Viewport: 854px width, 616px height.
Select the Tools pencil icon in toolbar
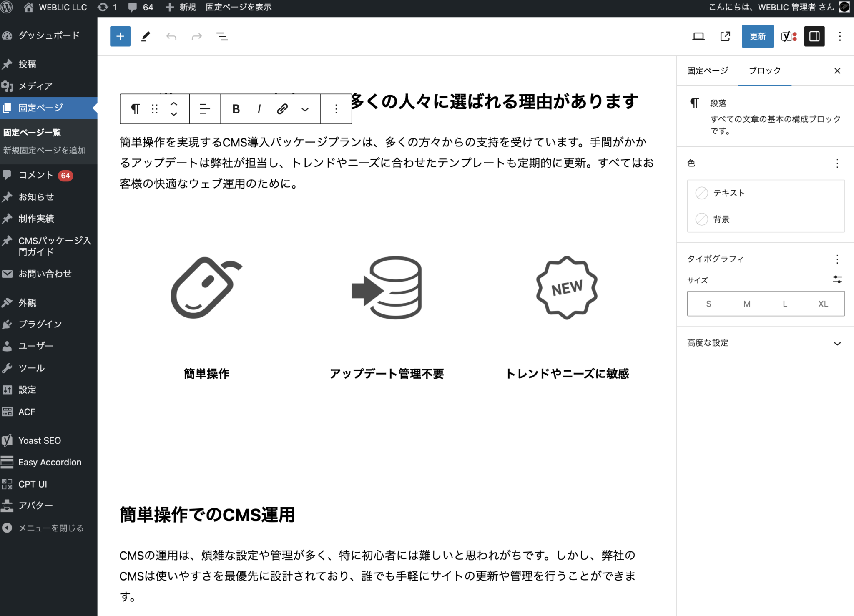[146, 36]
